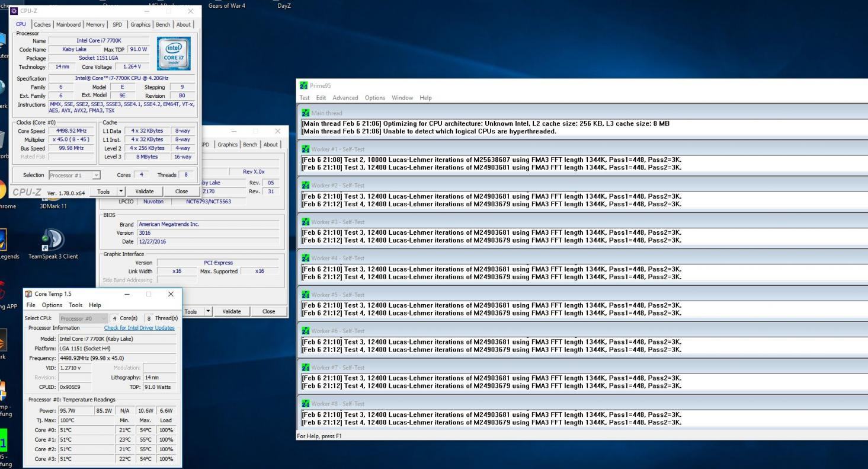This screenshot has height=469, width=868.
Task: Click the Main thread window icon in Prime95
Action: pyautogui.click(x=306, y=113)
